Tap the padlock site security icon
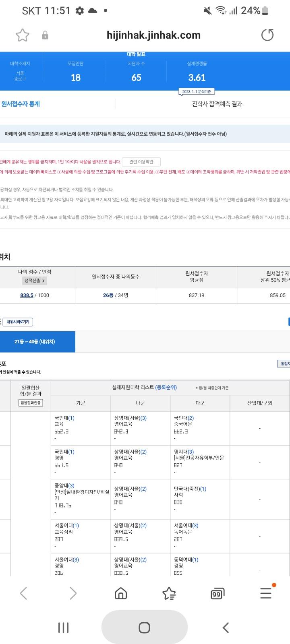The height and width of the screenshot is (644, 290). click(45, 35)
